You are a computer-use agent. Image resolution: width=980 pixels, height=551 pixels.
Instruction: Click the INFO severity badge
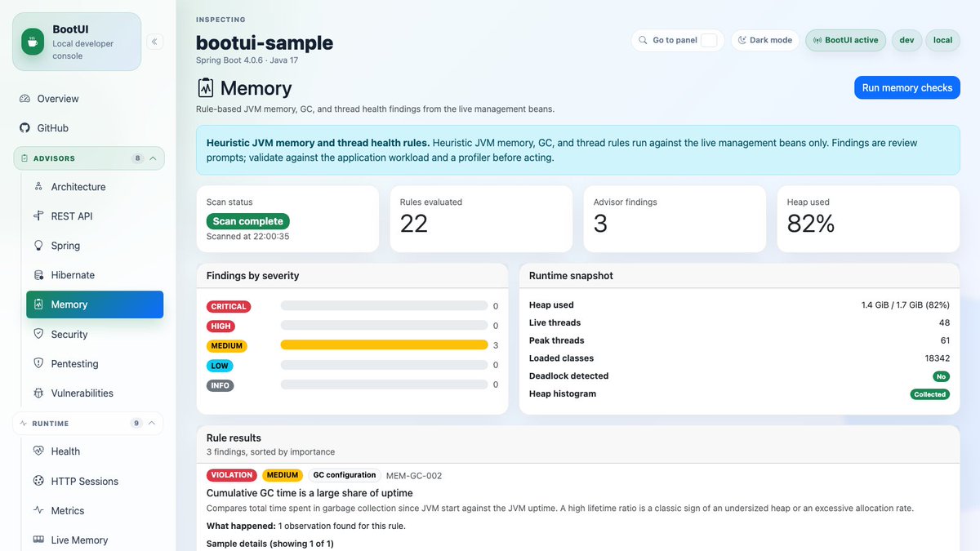(x=220, y=385)
